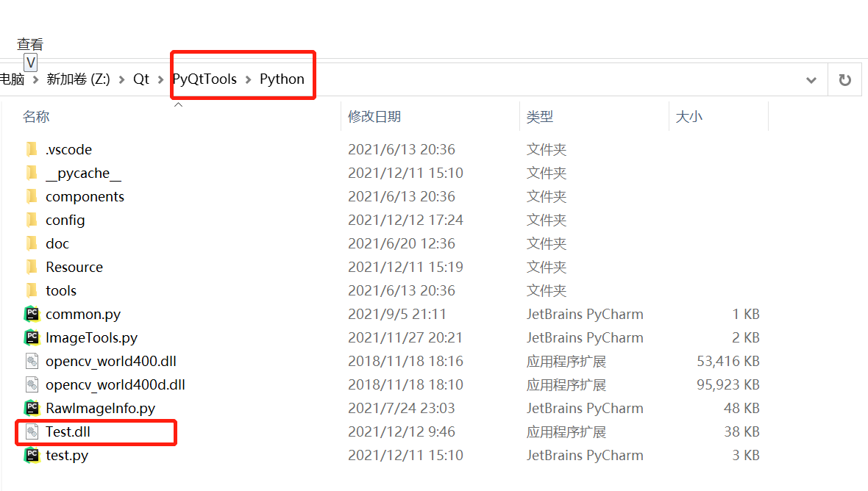The width and height of the screenshot is (868, 491).
Task: Switch to the 查看 ribbon tab
Action: click(x=29, y=44)
